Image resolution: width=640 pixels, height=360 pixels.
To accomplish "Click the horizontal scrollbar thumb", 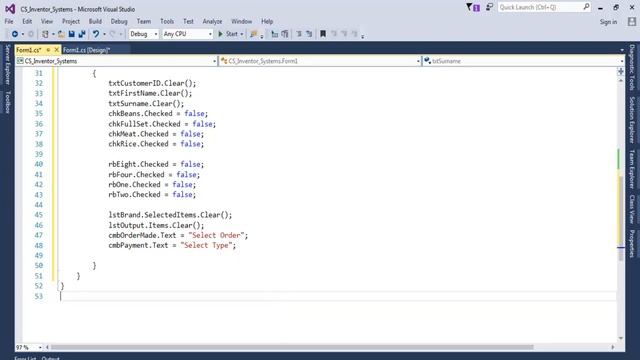I will (292, 347).
